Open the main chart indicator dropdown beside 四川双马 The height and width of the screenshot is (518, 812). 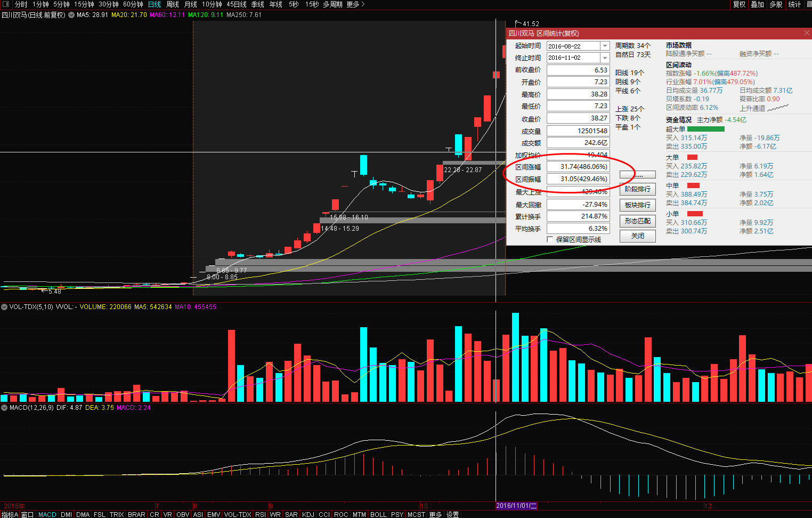tap(71, 15)
